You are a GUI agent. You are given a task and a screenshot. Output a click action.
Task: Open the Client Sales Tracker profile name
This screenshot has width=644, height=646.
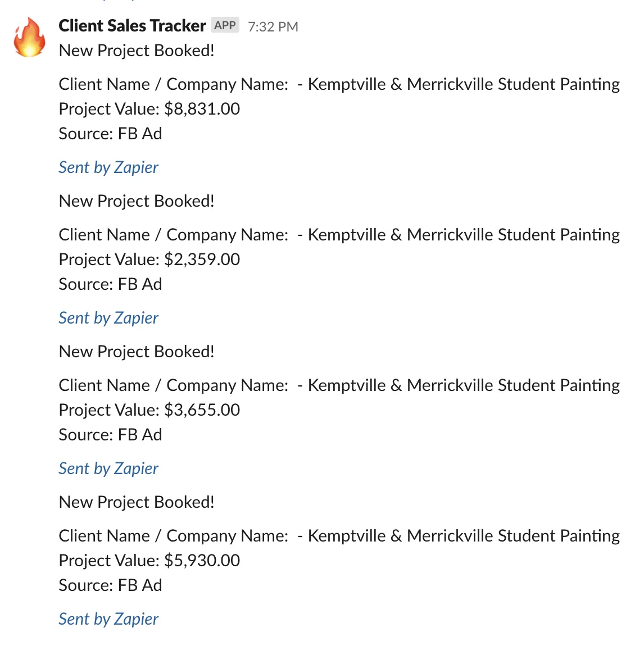[132, 26]
